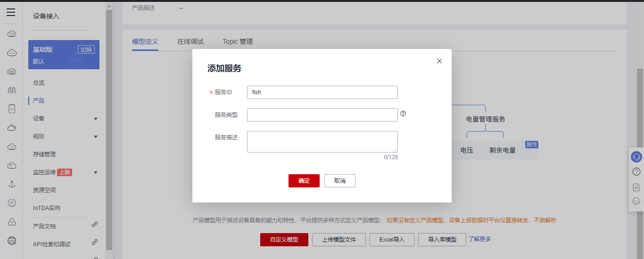Click the 上新 badge beside 监控运维
Viewport: 644px width, 259px height.
coord(65,172)
